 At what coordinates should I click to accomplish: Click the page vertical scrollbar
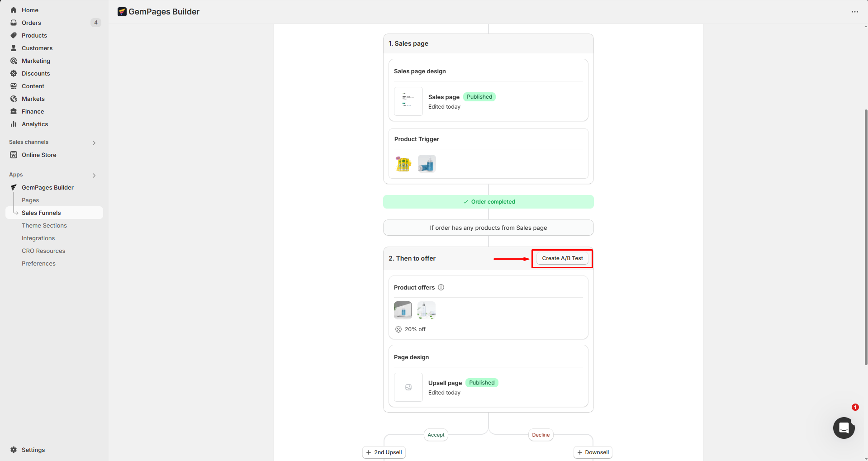(866, 235)
